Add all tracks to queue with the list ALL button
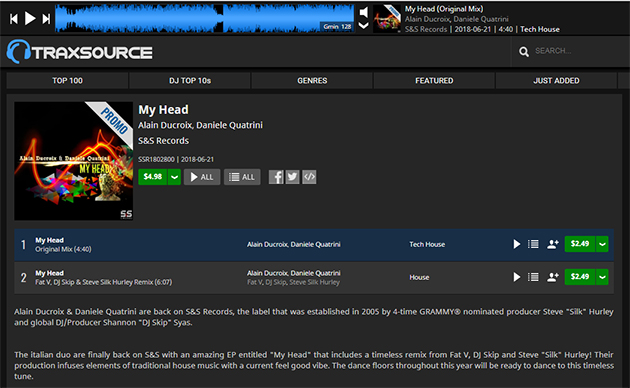The image size is (630, 388). (x=242, y=177)
